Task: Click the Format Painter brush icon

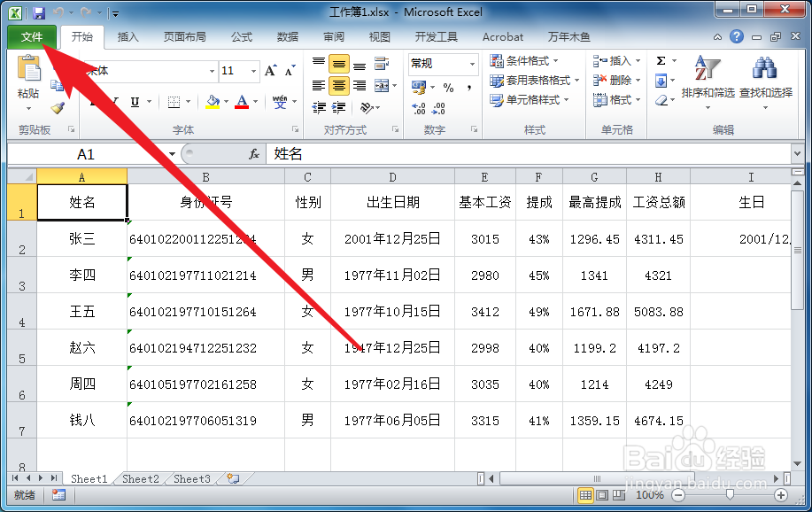Action: click(x=58, y=107)
